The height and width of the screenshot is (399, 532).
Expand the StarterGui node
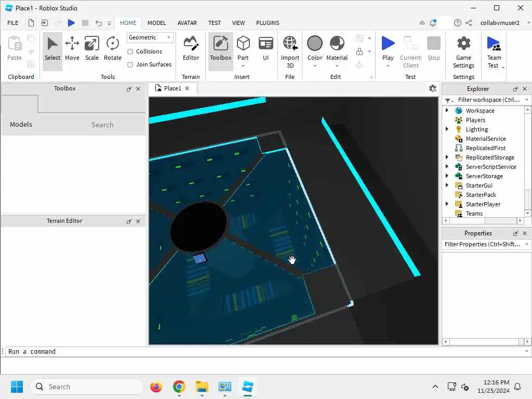pos(447,185)
